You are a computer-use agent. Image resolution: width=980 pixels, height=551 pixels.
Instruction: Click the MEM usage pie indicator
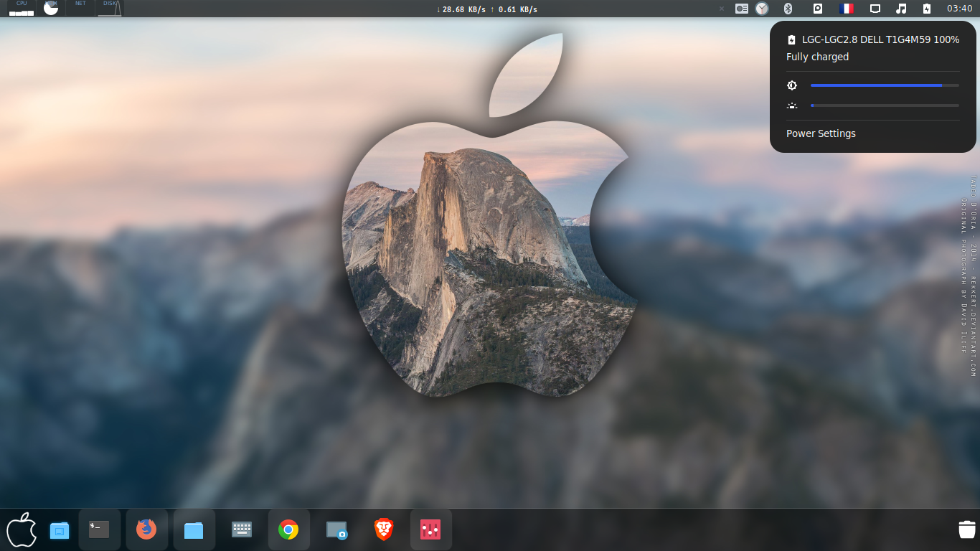pos(51,8)
